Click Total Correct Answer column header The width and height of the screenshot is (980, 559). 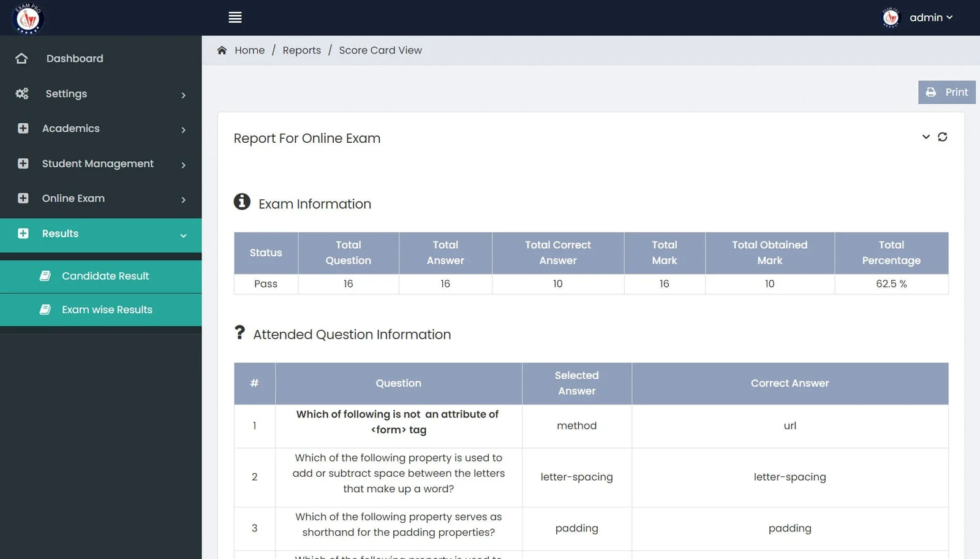(x=558, y=253)
